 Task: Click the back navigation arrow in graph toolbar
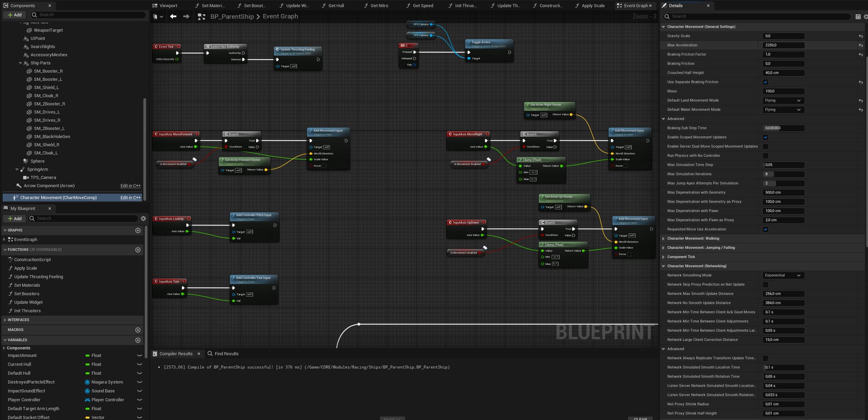[173, 16]
